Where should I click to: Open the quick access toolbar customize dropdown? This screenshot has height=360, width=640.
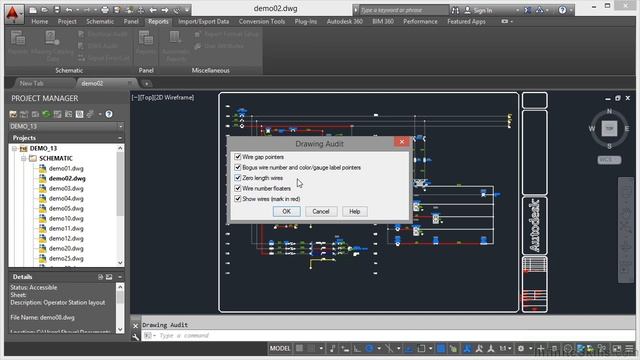187,10
